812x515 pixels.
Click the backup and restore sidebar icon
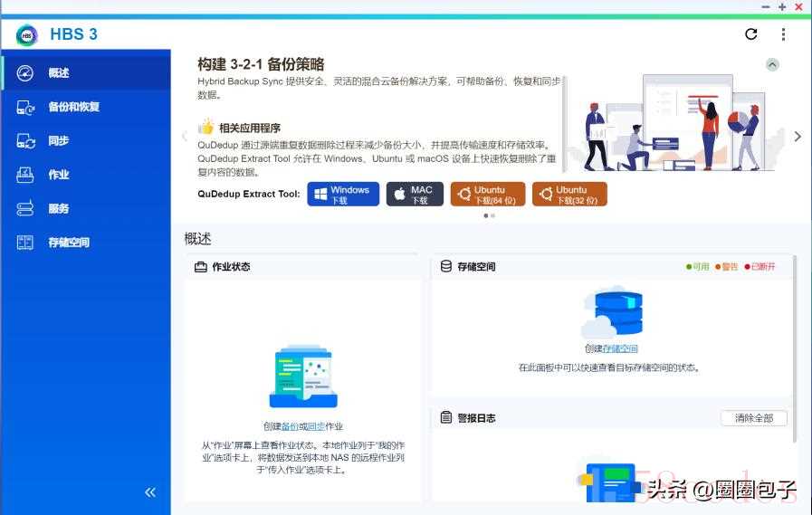(x=25, y=107)
